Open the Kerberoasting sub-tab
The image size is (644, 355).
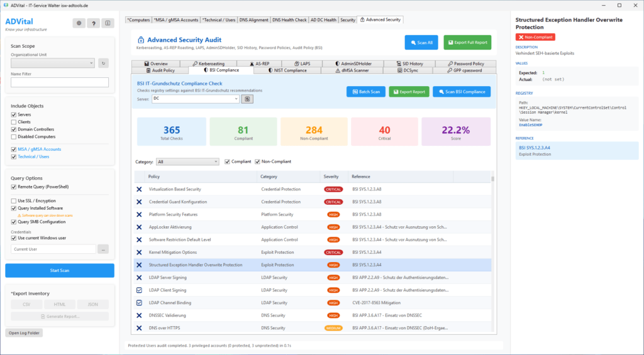pos(208,63)
